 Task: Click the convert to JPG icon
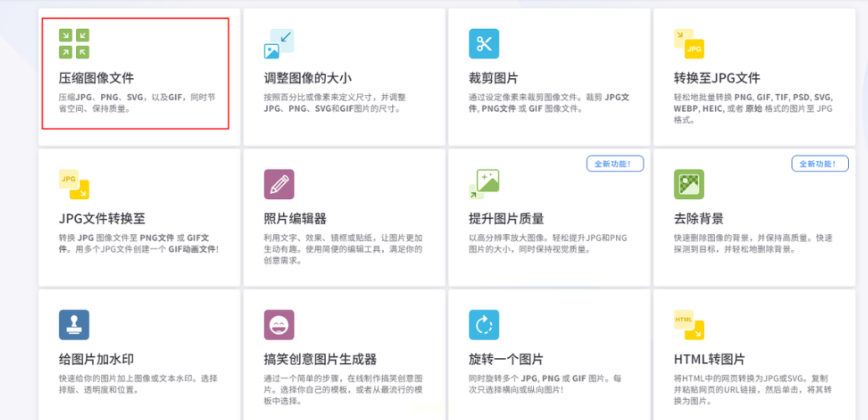click(x=689, y=44)
